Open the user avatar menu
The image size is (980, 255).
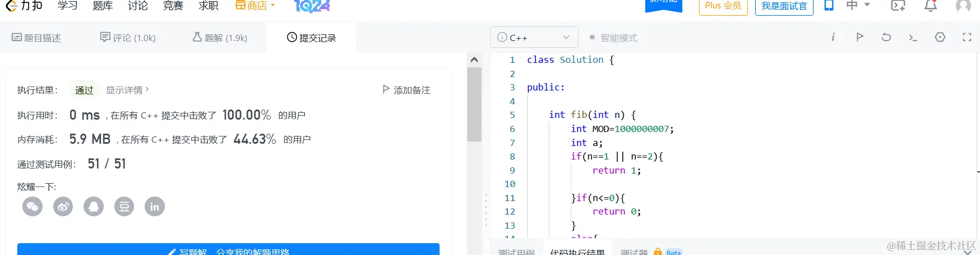pyautogui.click(x=963, y=6)
